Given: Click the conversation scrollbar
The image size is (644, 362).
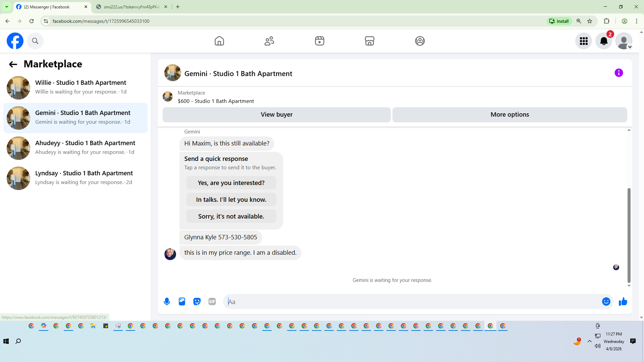Looking at the screenshot, I should [629, 235].
